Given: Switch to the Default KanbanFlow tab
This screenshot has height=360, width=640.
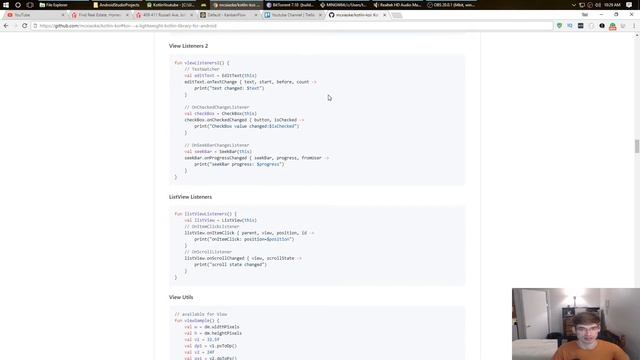Looking at the screenshot, I should coord(229,15).
